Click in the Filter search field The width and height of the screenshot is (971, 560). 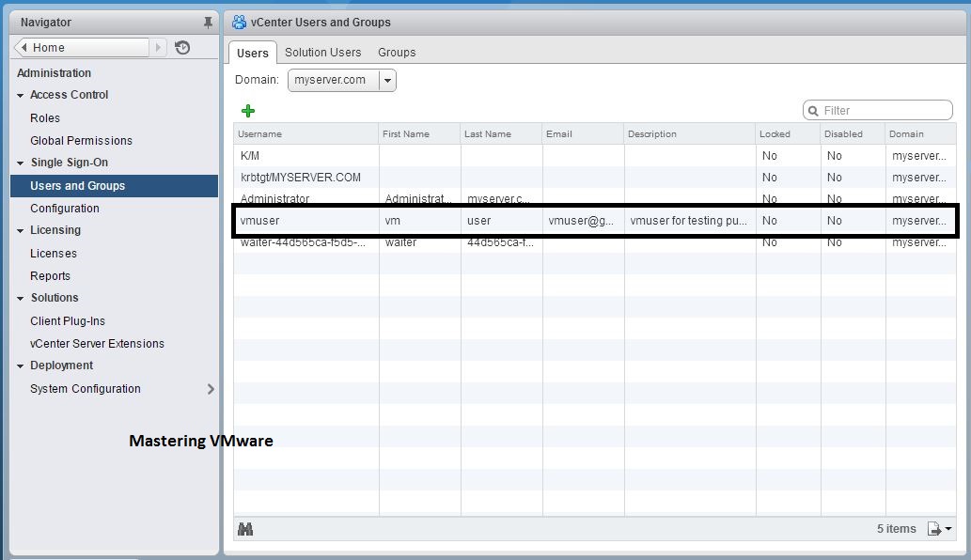878,110
